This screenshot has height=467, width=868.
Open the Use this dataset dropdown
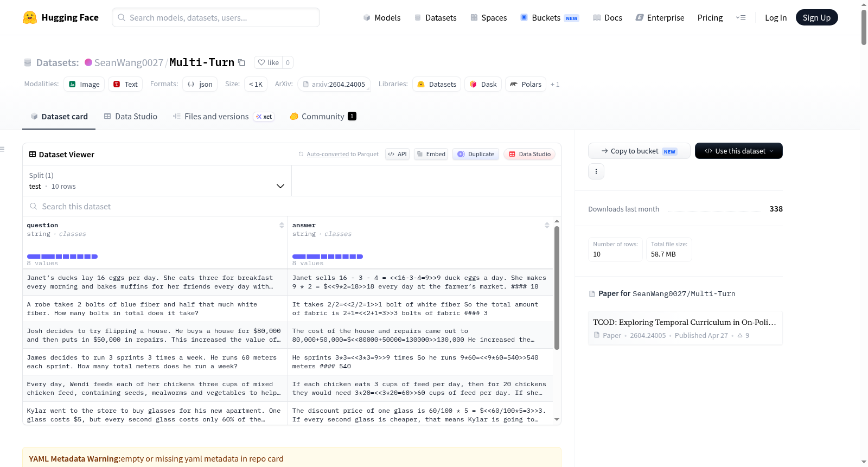point(739,151)
